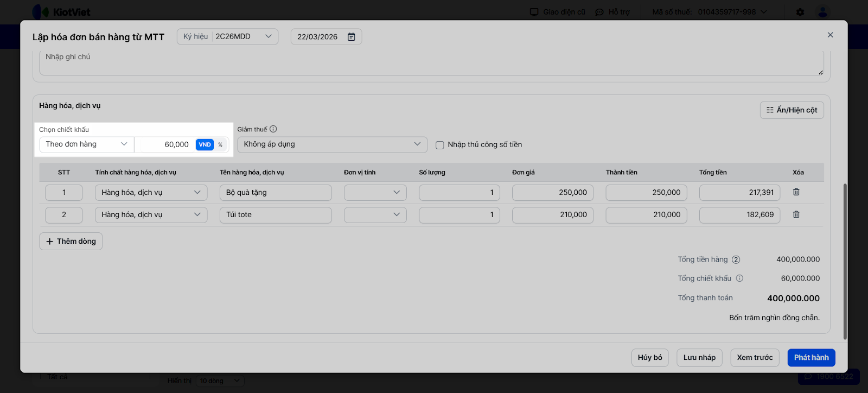Viewport: 868px width, 393px height.
Task: Switch discount unit to VND
Action: pyautogui.click(x=205, y=144)
